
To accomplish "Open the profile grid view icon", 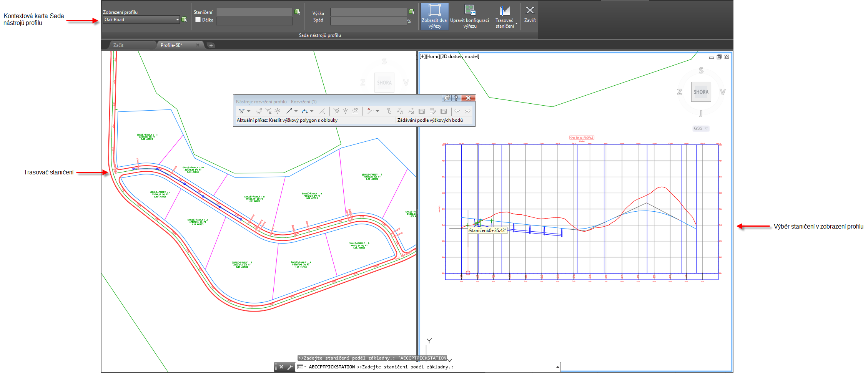I will [x=432, y=111].
